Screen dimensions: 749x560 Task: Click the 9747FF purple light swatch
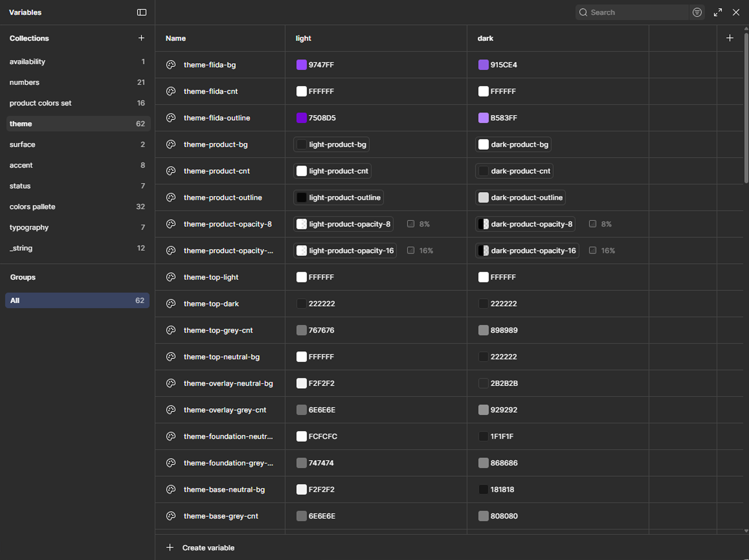301,65
